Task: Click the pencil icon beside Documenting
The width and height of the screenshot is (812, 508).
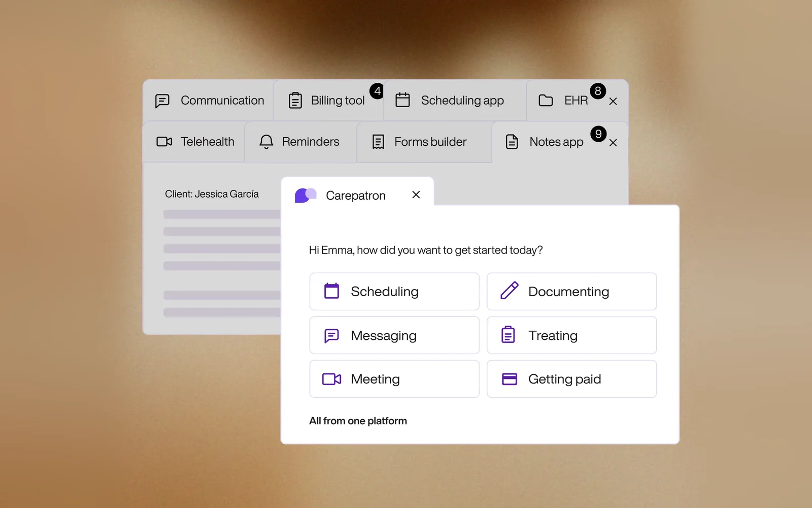Action: (509, 291)
